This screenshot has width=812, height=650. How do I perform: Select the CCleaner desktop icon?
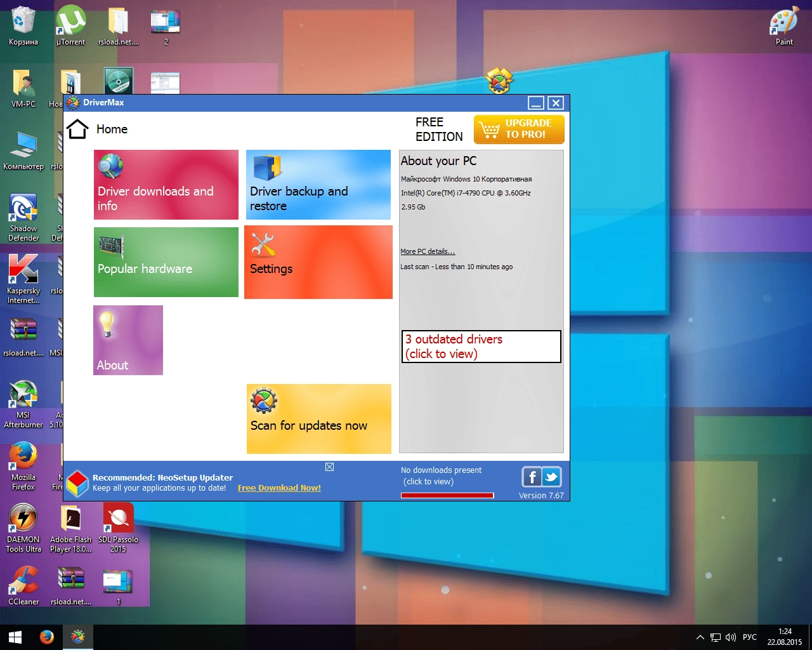[23, 586]
